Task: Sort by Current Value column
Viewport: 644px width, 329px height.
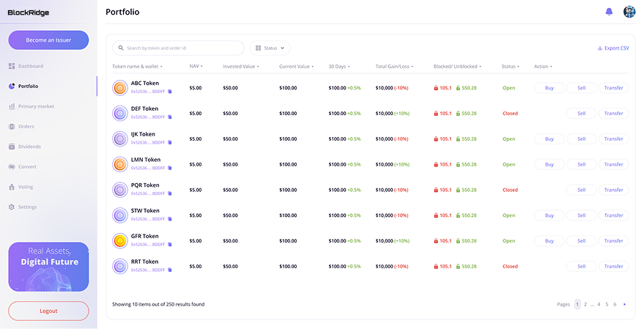Action: (297, 67)
